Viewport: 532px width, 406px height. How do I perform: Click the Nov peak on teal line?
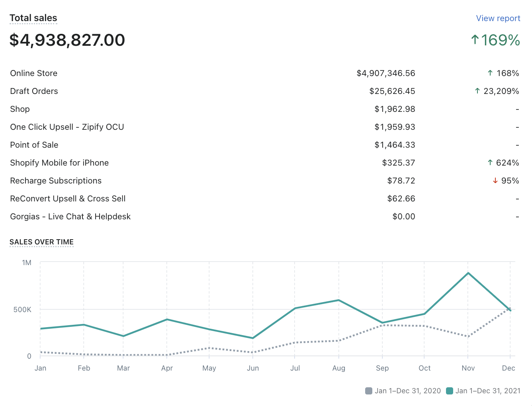(x=468, y=273)
